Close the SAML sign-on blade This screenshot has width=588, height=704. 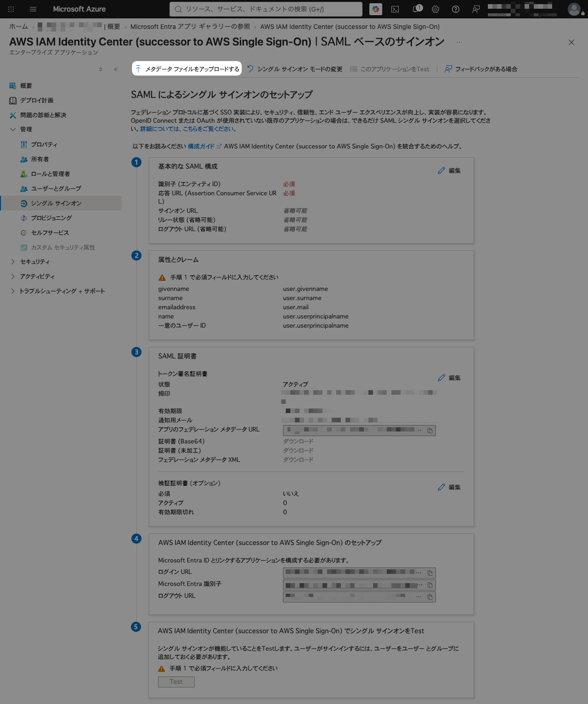point(571,42)
